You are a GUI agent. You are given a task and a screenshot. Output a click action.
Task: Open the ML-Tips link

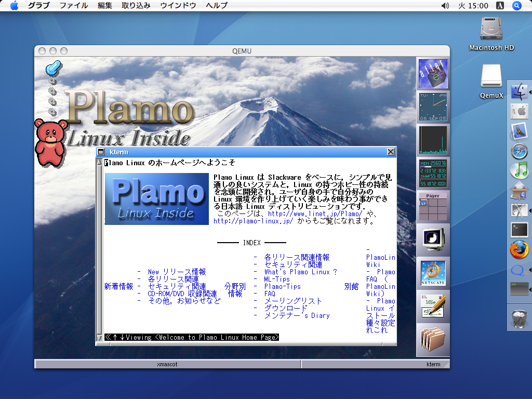point(277,279)
